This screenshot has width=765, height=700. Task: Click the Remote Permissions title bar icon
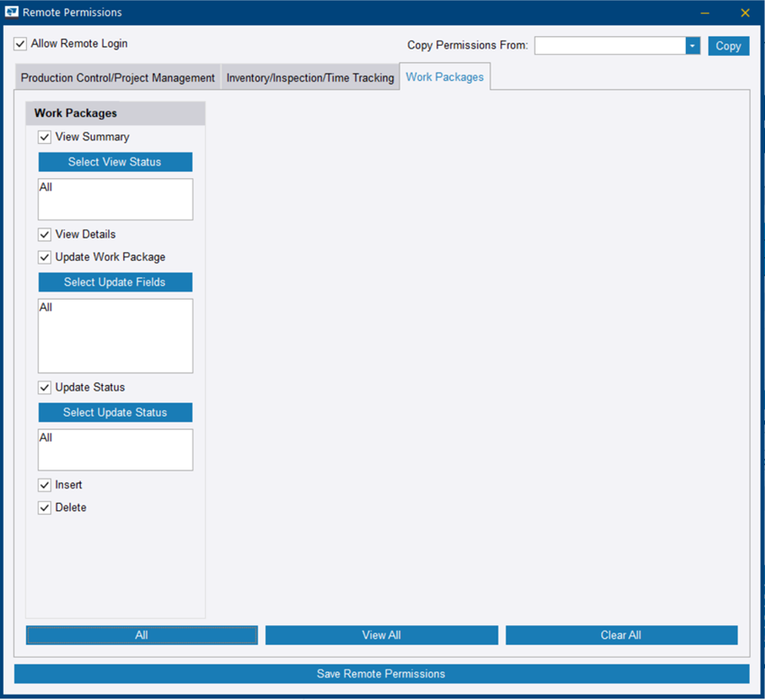[11, 13]
